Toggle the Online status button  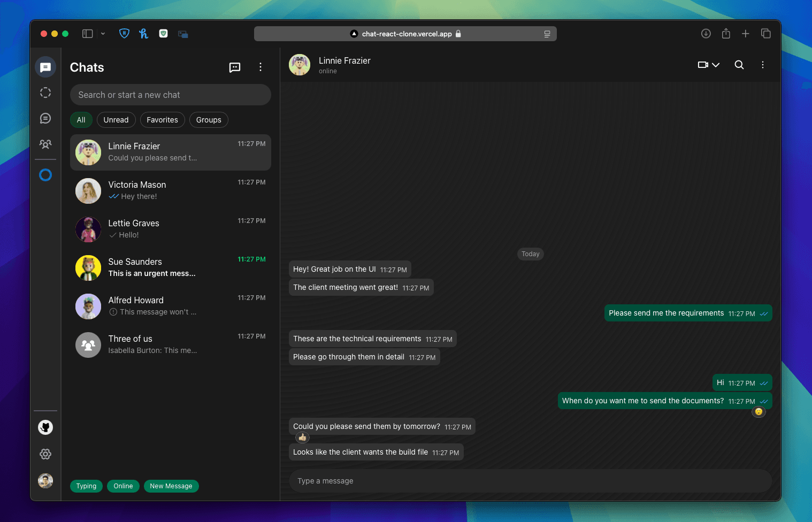pos(123,486)
